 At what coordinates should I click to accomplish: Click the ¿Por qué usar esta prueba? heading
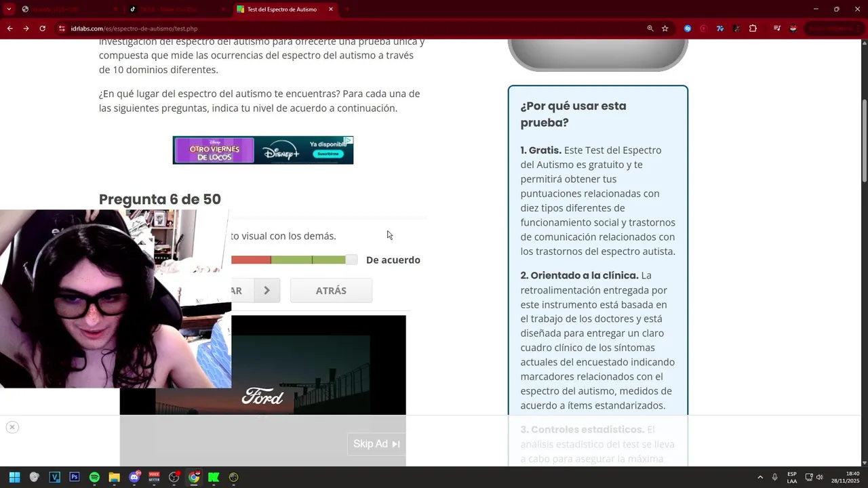(x=573, y=114)
